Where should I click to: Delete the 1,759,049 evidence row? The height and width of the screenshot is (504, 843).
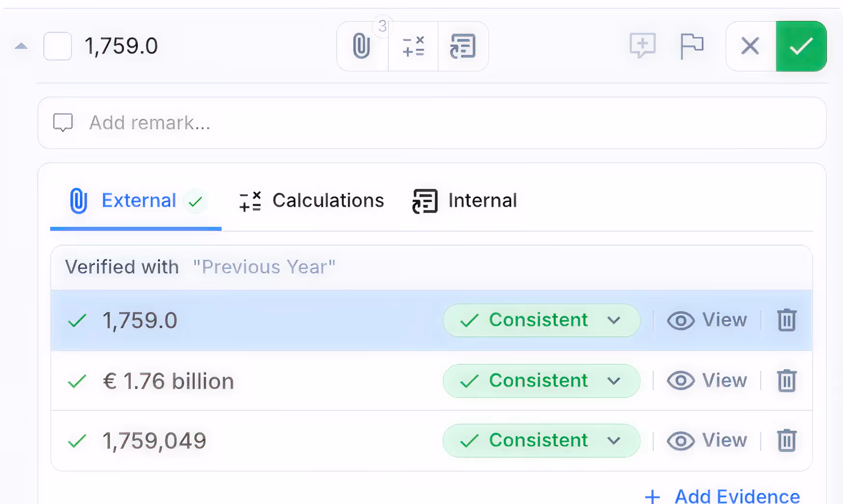click(x=787, y=440)
